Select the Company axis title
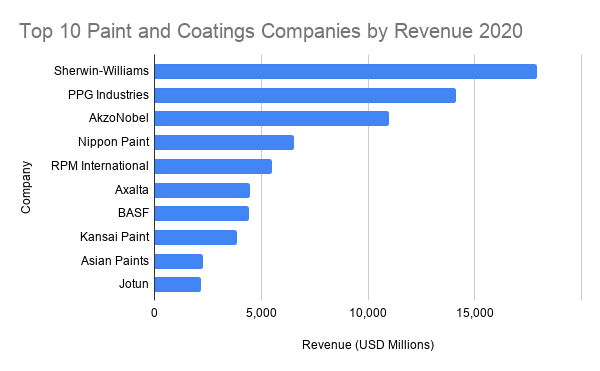The width and height of the screenshot is (600, 371). [x=26, y=187]
